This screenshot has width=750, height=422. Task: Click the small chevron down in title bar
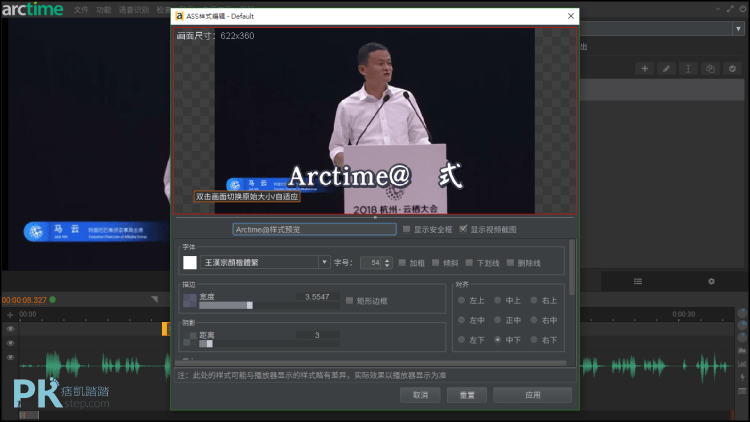(x=717, y=9)
